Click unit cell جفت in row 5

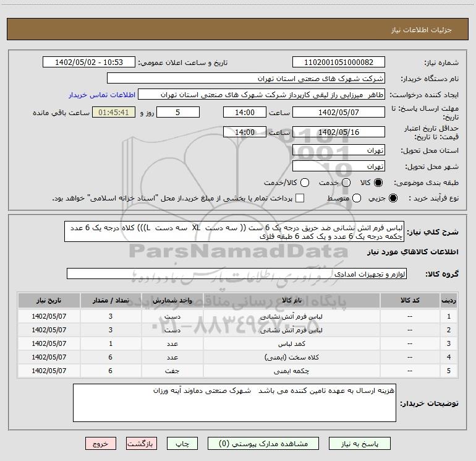click(x=172, y=371)
